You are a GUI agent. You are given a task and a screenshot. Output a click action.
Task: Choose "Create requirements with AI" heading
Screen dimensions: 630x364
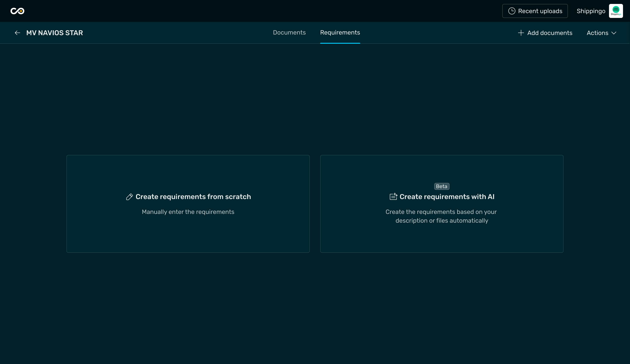pos(447,197)
